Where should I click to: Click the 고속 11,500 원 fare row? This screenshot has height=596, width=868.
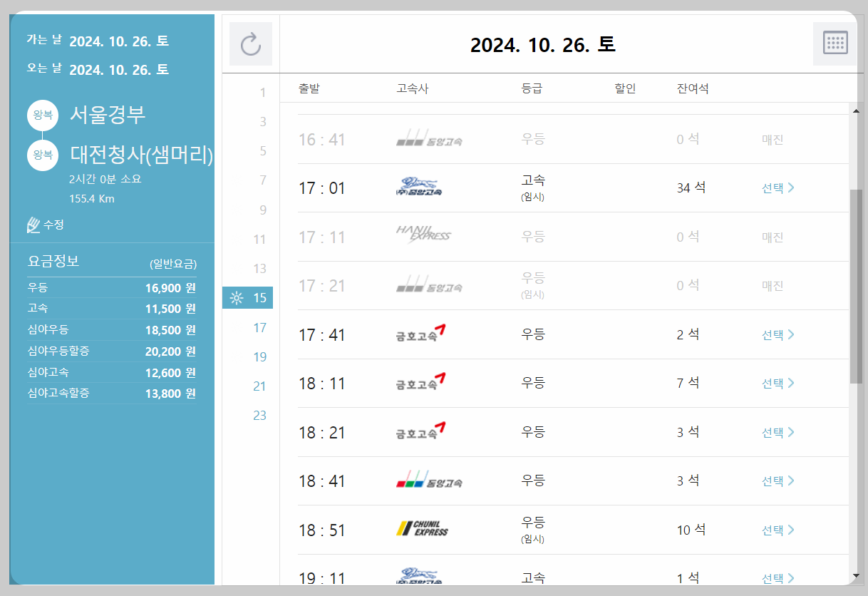(x=112, y=309)
